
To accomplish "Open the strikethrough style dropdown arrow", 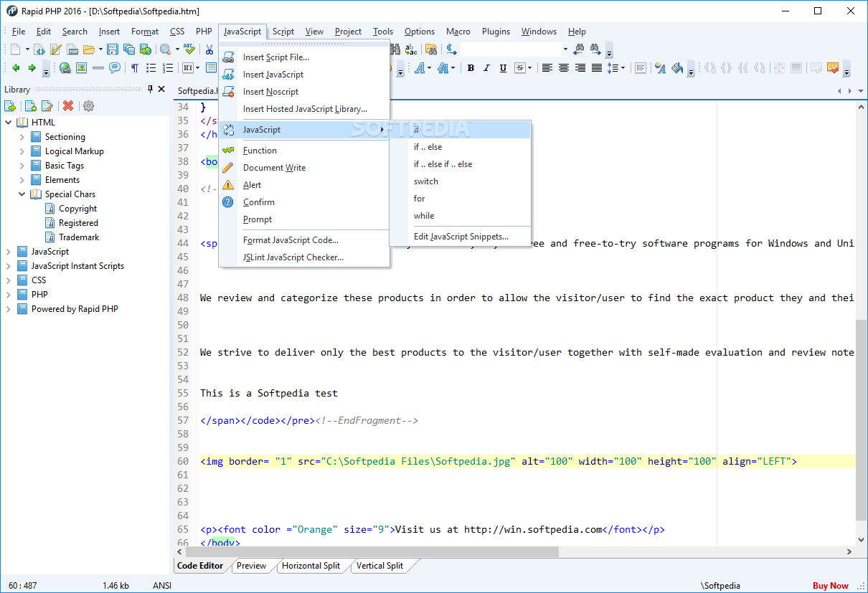I will click(x=530, y=68).
